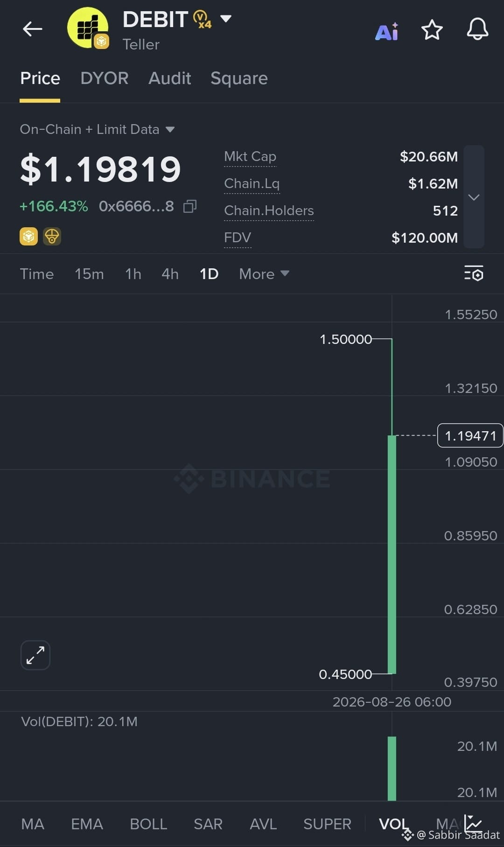Select the 15m timeframe
Image resolution: width=504 pixels, height=847 pixels.
click(x=89, y=274)
